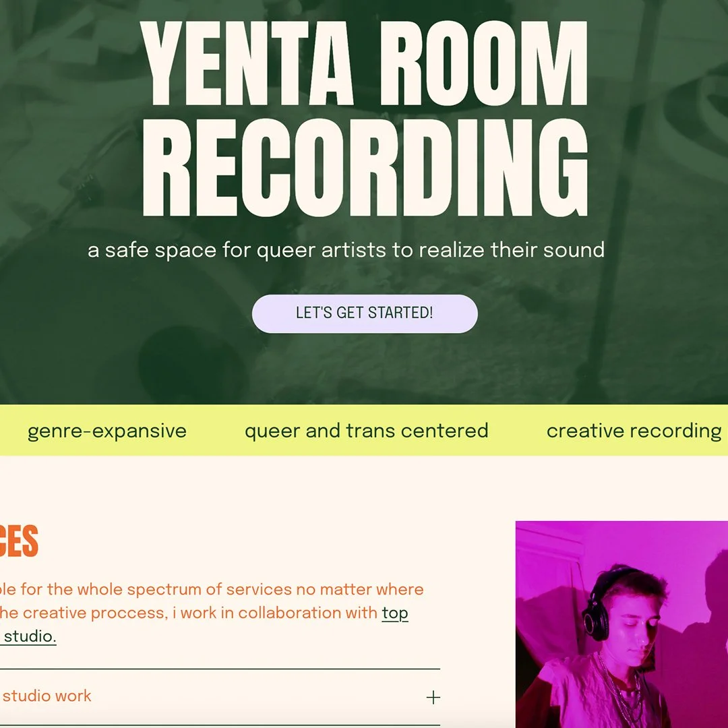Click "genre-expansive" in the yellow ticker
This screenshot has width=728, height=728.
click(107, 431)
